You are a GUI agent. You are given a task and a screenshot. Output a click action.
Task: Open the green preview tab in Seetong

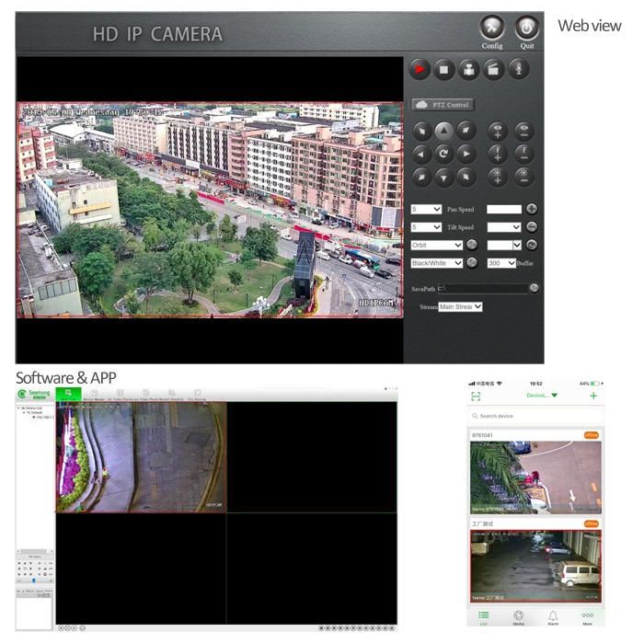tap(68, 394)
